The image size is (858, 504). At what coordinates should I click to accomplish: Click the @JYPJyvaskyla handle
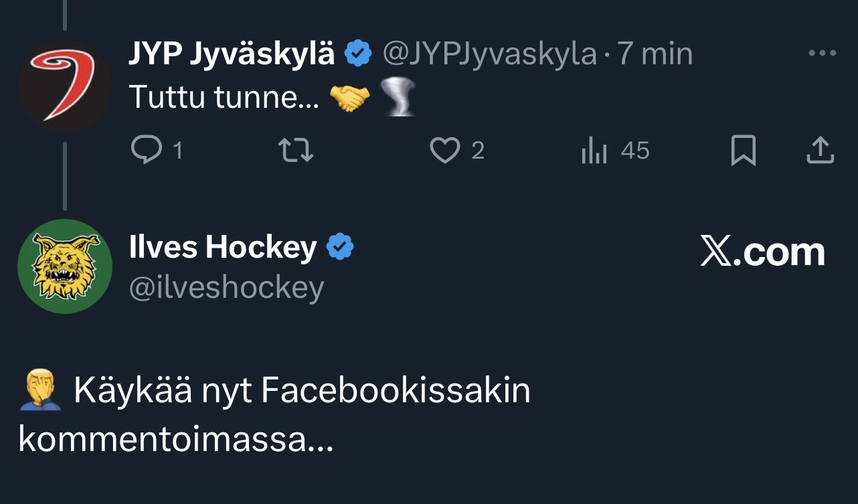(489, 54)
